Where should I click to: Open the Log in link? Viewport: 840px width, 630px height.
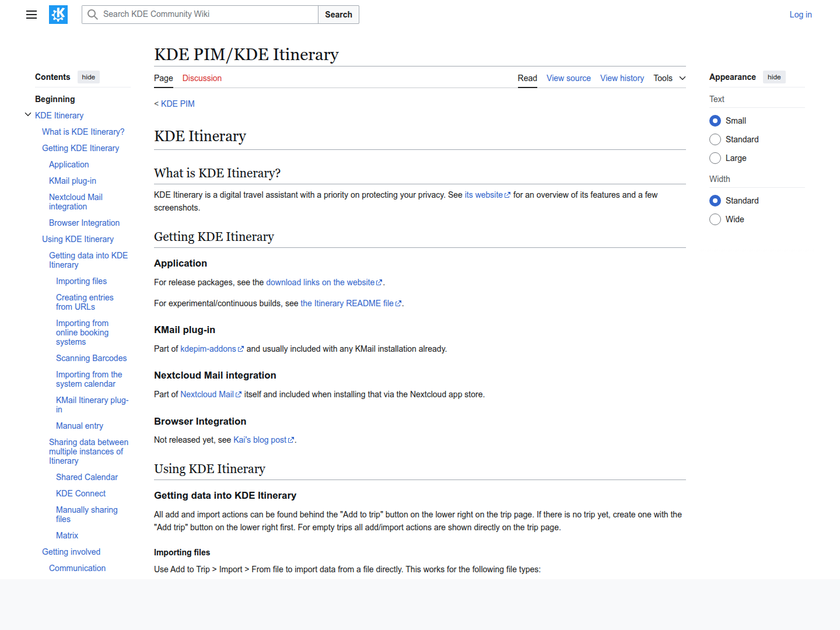pos(800,15)
